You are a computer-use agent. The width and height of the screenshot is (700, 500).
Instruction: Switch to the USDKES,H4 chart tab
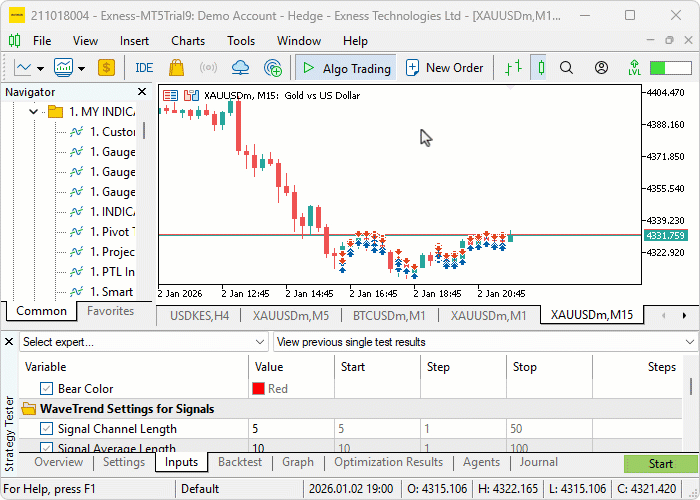point(199,316)
